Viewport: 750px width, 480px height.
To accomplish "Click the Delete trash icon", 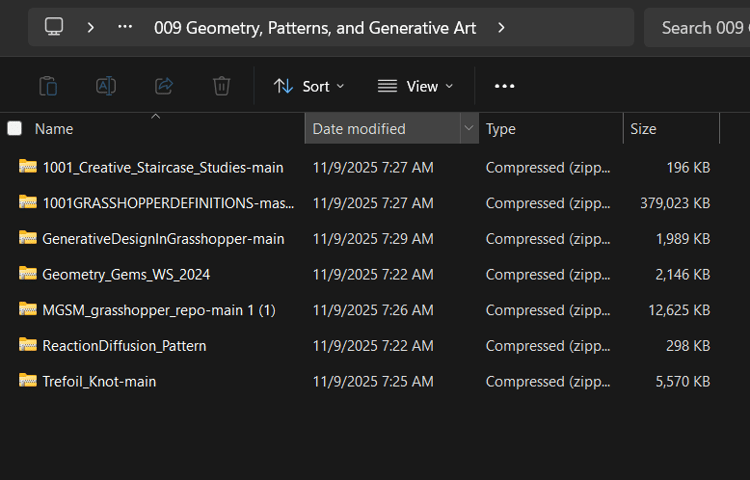I will pos(222,86).
